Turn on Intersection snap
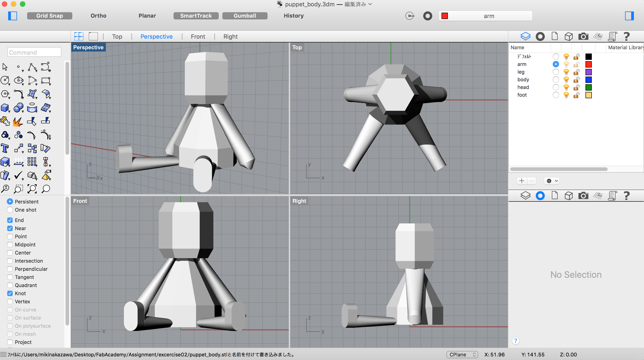This screenshot has height=360, width=644. [x=10, y=261]
